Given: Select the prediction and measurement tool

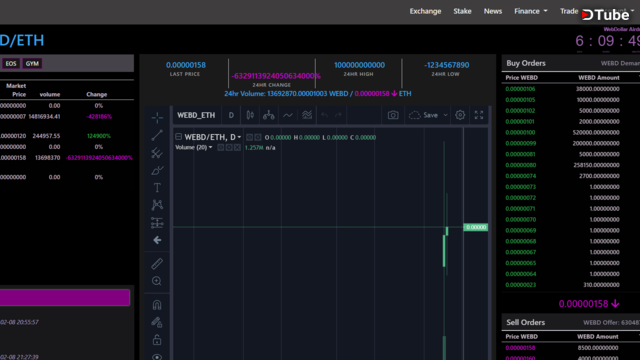Looking at the screenshot, I should click(x=157, y=222).
